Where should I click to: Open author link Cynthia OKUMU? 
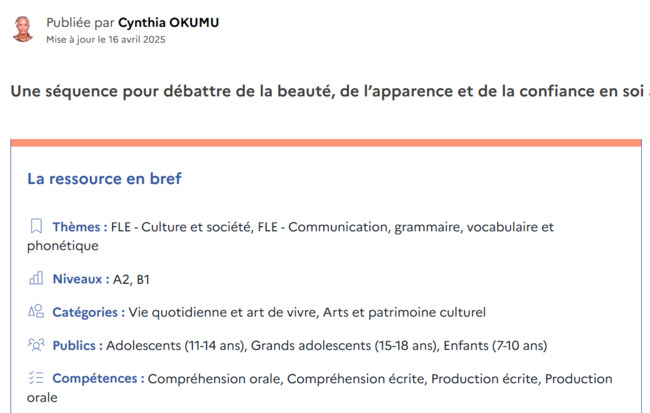pos(168,22)
